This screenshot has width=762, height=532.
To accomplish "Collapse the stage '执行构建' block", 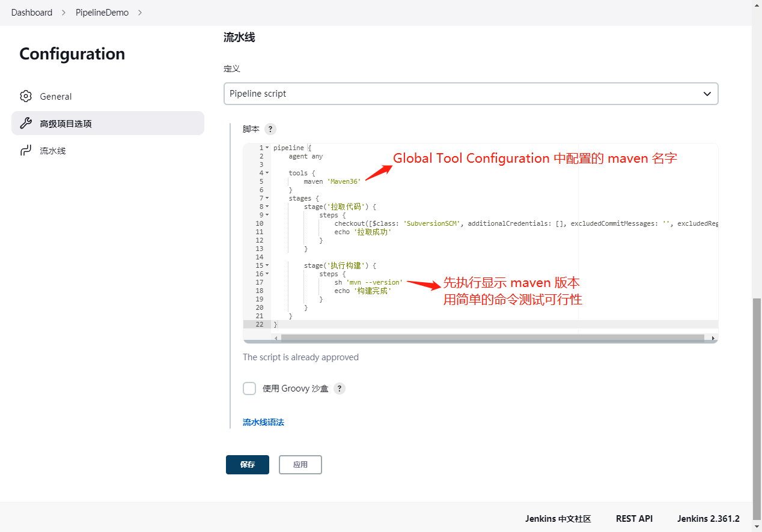I will point(266,265).
